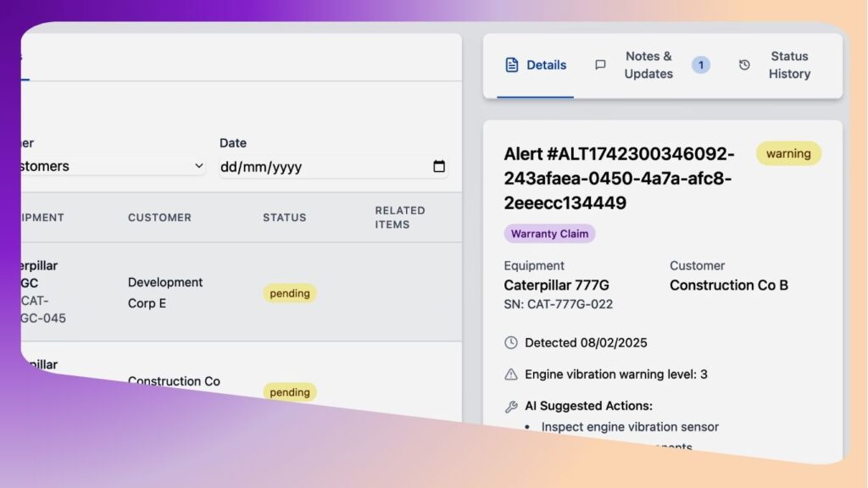This screenshot has width=868, height=488.
Task: Click the Date input field
Action: tap(333, 167)
